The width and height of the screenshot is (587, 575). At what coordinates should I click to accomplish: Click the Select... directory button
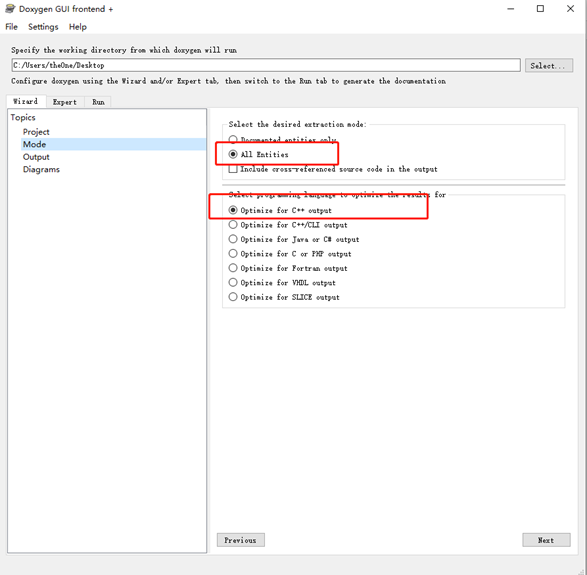pyautogui.click(x=548, y=66)
